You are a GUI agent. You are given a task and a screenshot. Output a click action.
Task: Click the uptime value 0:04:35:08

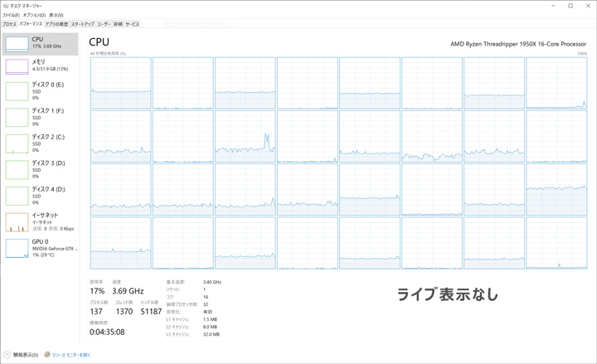coord(107,332)
